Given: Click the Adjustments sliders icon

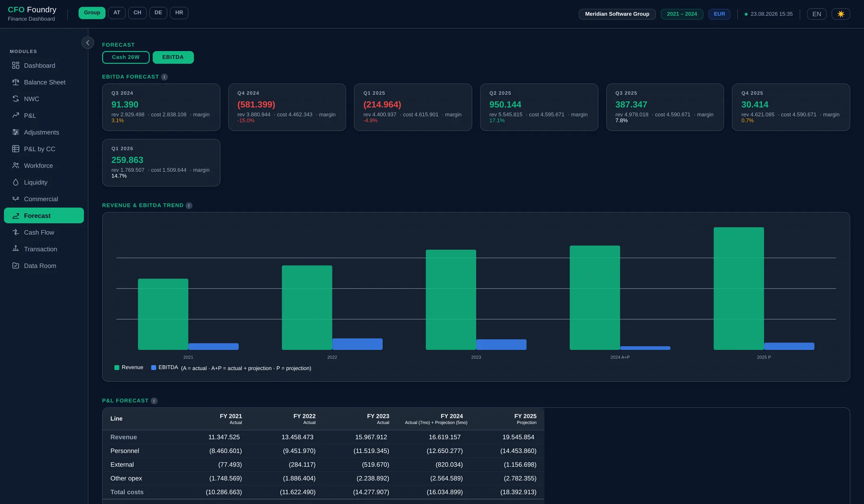Looking at the screenshot, I should 15,132.
